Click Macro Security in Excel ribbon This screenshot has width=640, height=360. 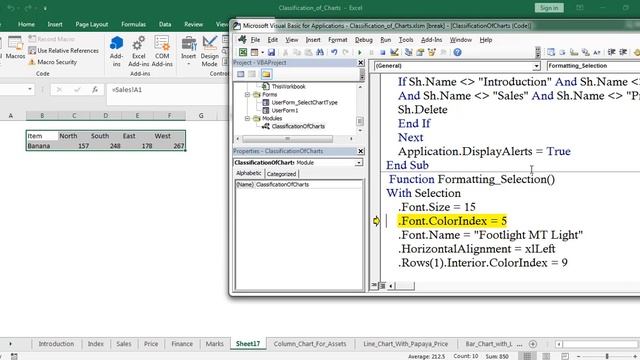(x=53, y=62)
